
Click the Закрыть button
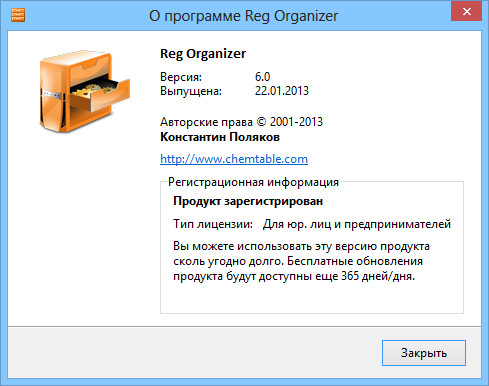click(424, 353)
